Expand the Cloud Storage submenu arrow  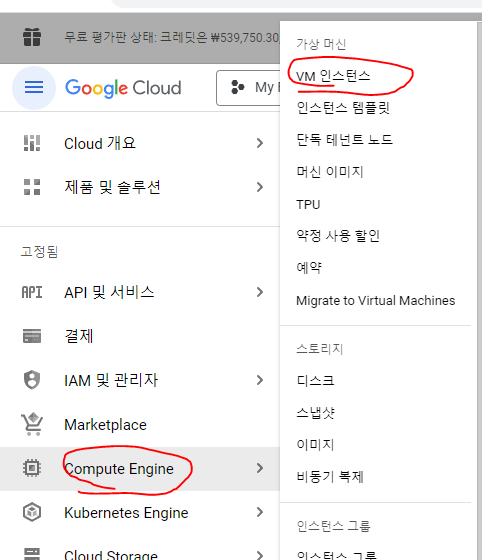pyautogui.click(x=260, y=555)
